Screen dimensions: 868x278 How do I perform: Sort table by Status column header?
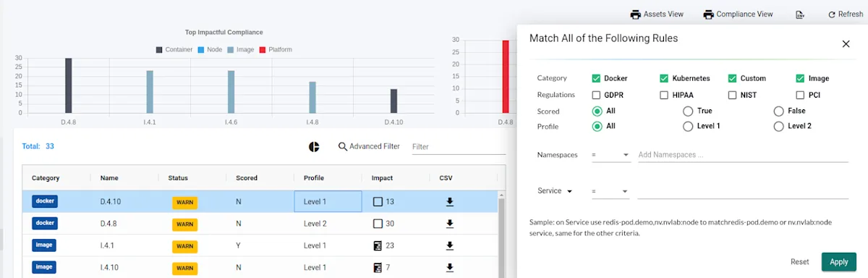point(178,178)
